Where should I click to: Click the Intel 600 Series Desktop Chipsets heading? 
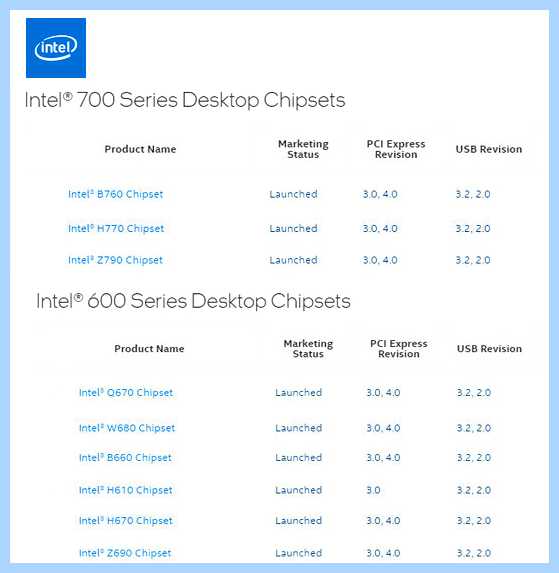[193, 301]
